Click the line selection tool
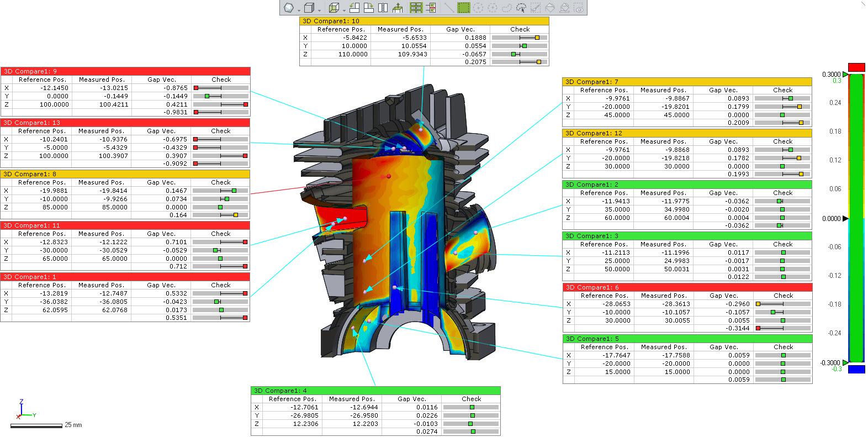 [449, 8]
